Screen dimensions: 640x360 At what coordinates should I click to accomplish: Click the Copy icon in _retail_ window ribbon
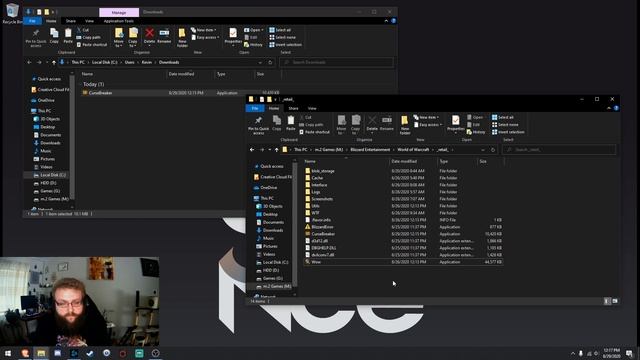277,122
